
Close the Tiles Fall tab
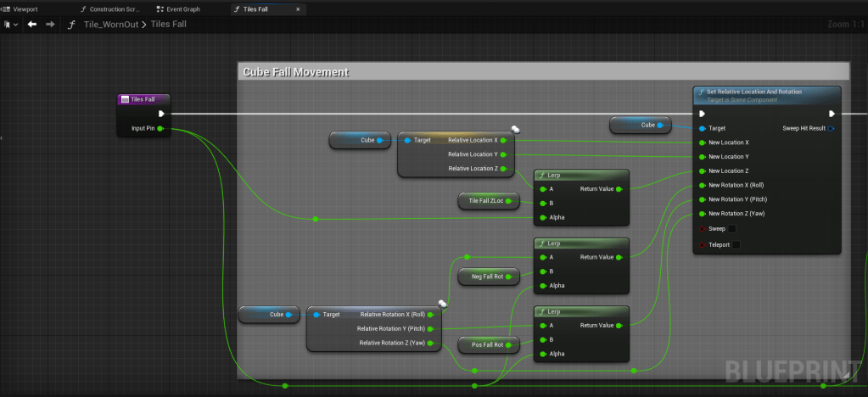pos(300,8)
